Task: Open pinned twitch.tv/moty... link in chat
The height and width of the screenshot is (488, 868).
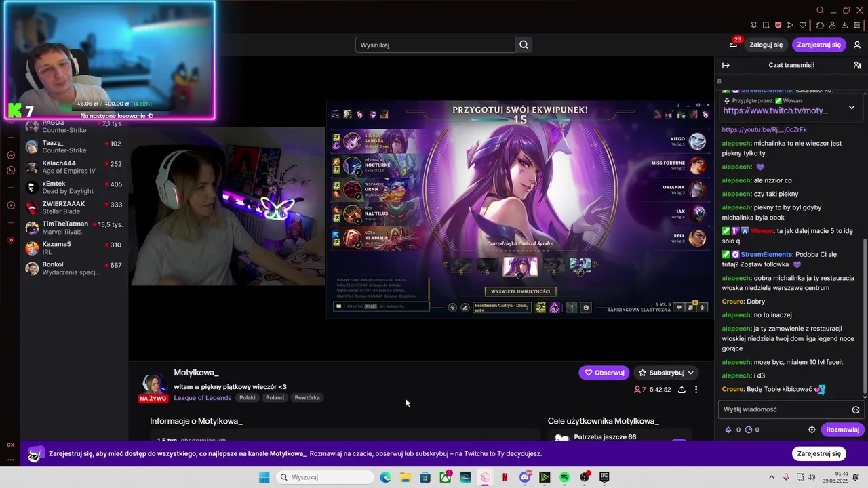Action: click(x=775, y=110)
